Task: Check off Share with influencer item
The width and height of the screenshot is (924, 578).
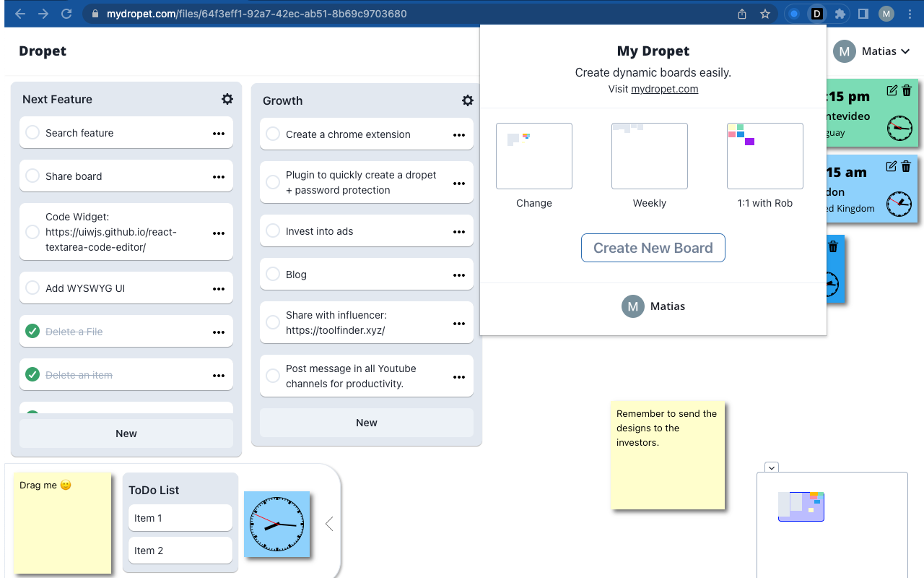Action: [x=273, y=322]
